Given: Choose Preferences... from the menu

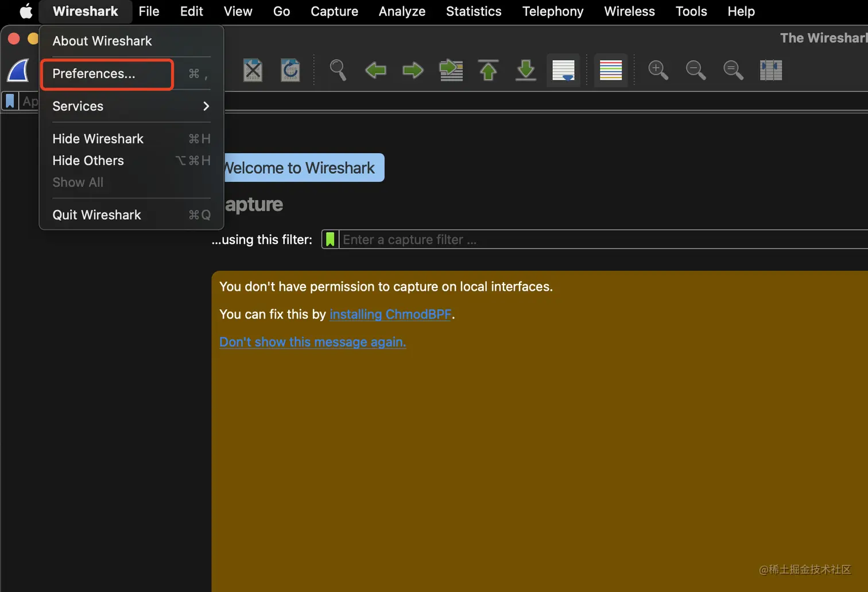Looking at the screenshot, I should point(131,74).
